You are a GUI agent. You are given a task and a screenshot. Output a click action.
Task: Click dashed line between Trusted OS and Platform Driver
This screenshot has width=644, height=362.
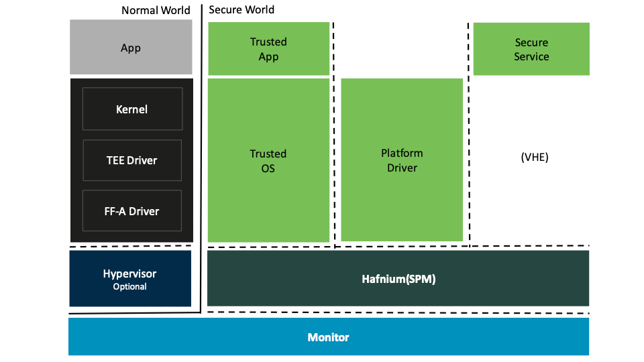334,134
